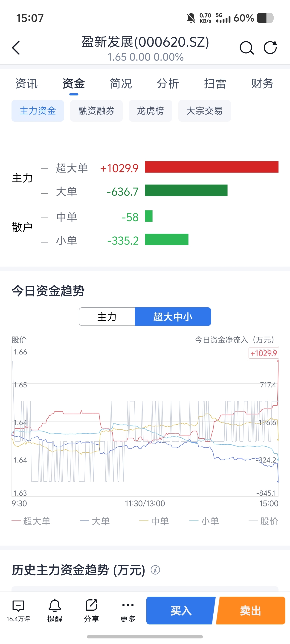Switch to 扫雷 tab
Image resolution: width=290 pixels, height=644 pixels.
(215, 83)
